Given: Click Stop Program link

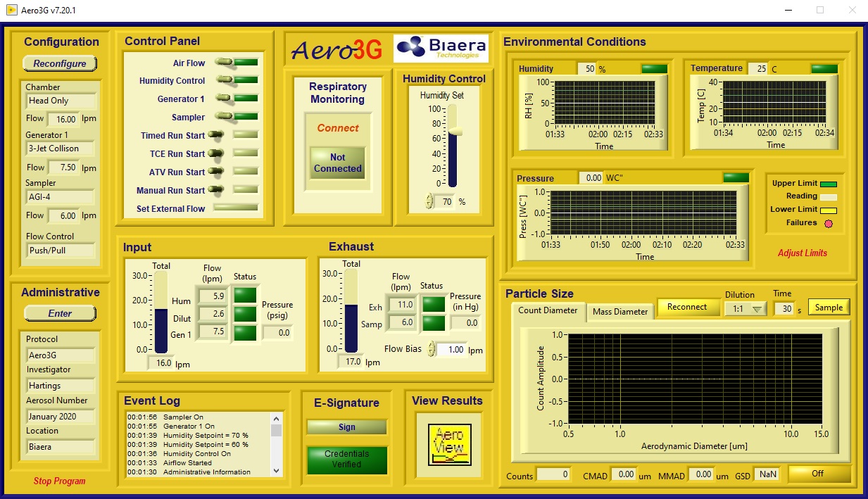Looking at the screenshot, I should (60, 481).
